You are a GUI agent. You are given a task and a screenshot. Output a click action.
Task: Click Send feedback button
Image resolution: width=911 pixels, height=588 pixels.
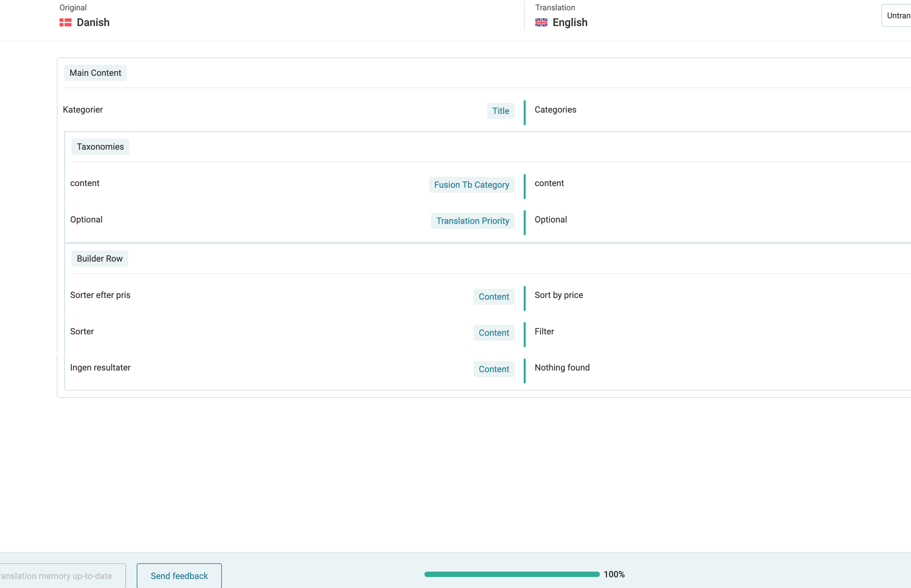click(x=179, y=575)
